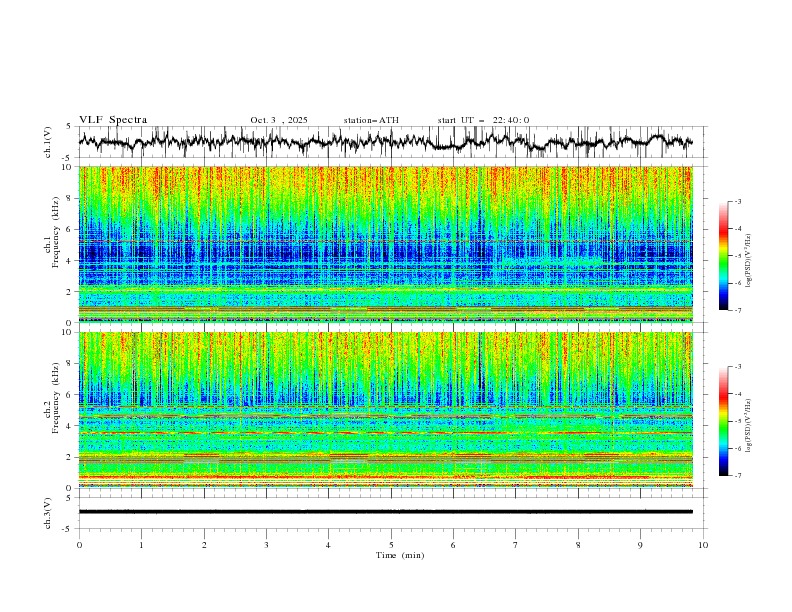Click the time axis tick '3'
Image resolution: width=792 pixels, height=612 pixels.
pos(266,545)
